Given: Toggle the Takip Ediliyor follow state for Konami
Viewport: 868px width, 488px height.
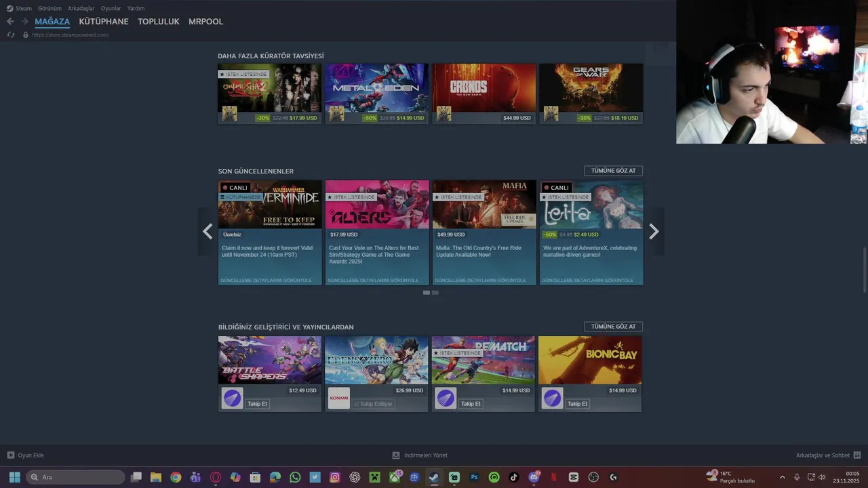Looking at the screenshot, I should pyautogui.click(x=374, y=404).
